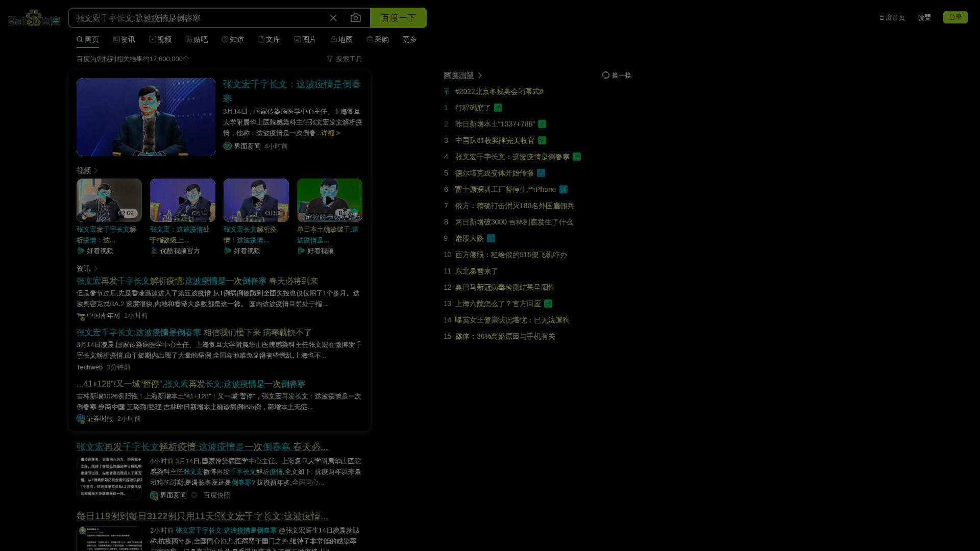Open hot search 中国队61枚奖牌完美收官
This screenshot has height=551, width=980.
pos(495,140)
